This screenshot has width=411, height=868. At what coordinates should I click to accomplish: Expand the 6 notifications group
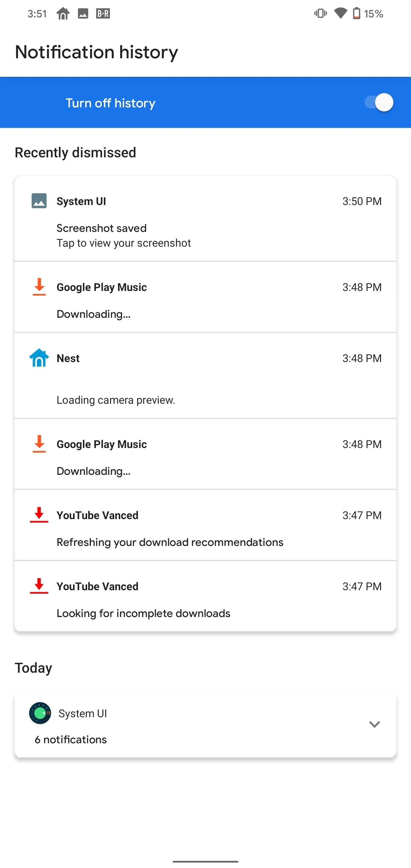pos(71,739)
